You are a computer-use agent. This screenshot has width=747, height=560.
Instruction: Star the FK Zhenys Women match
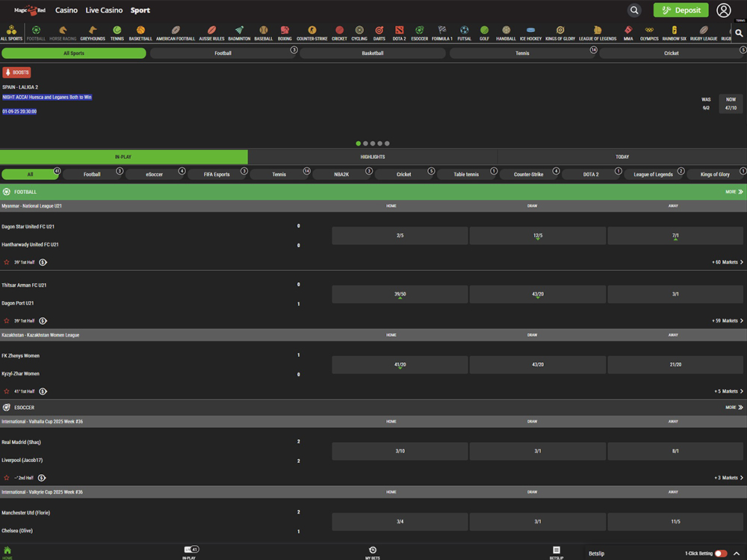(x=7, y=391)
